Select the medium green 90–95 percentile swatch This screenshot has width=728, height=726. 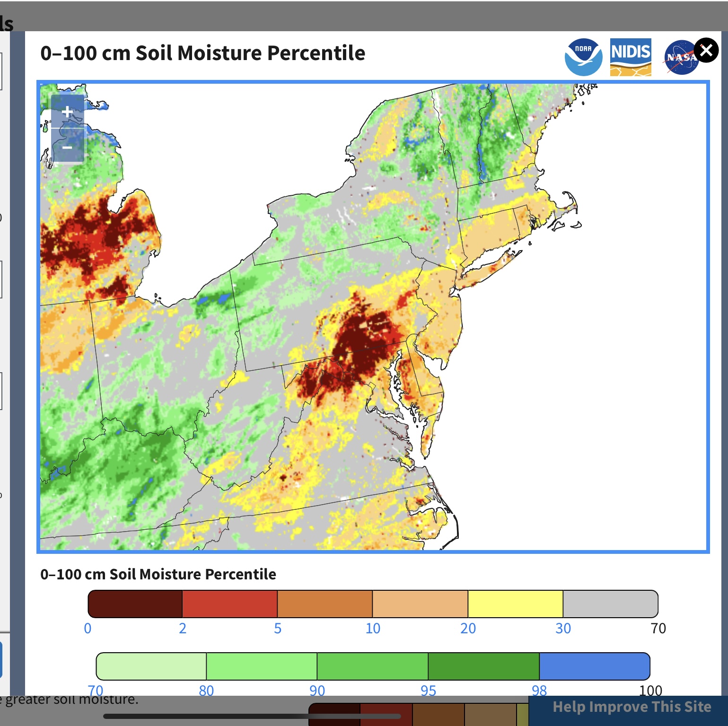pos(373,666)
